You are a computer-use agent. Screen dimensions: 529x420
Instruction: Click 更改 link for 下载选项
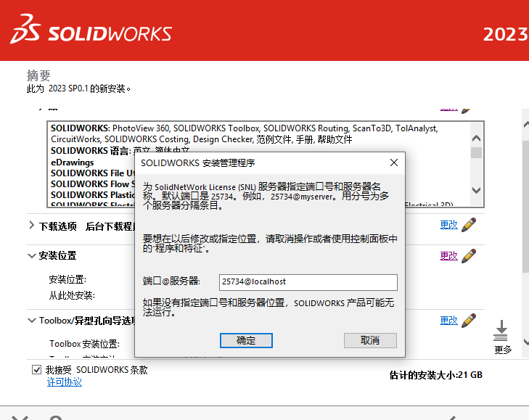point(448,225)
